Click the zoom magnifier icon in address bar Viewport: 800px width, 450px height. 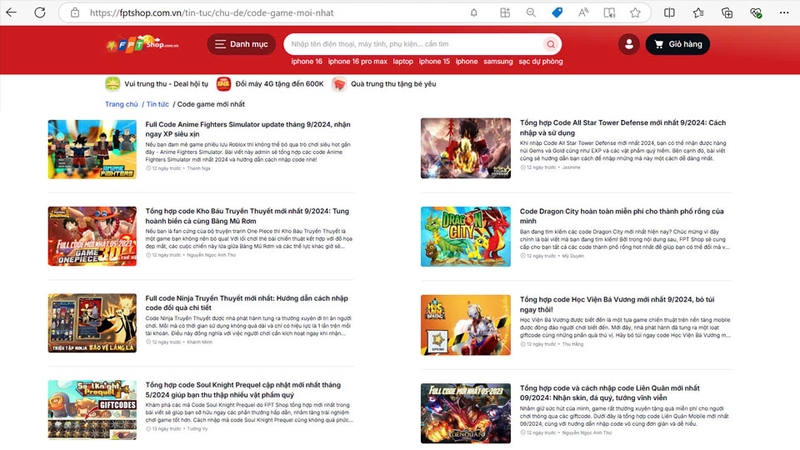pyautogui.click(x=531, y=13)
